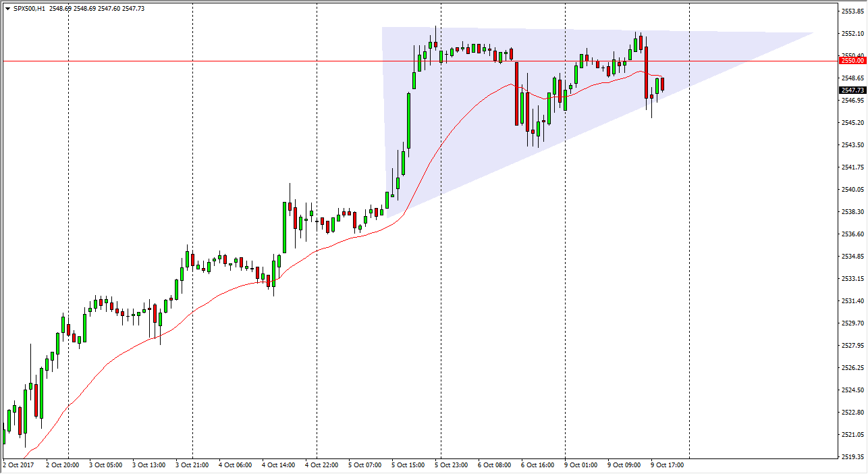868x474 pixels.
Task: Click the 2522.80 price scale label
Action: [852, 413]
